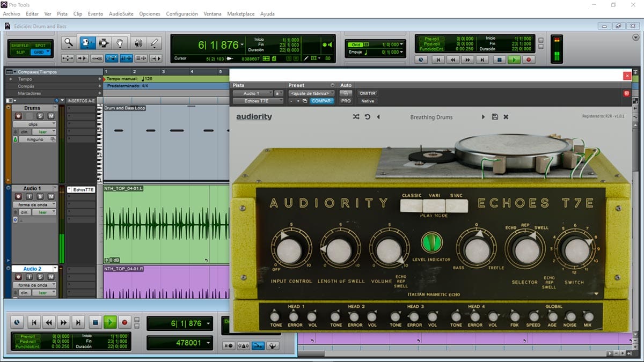Click the LENGTH OF SWELL knob

(x=340, y=250)
